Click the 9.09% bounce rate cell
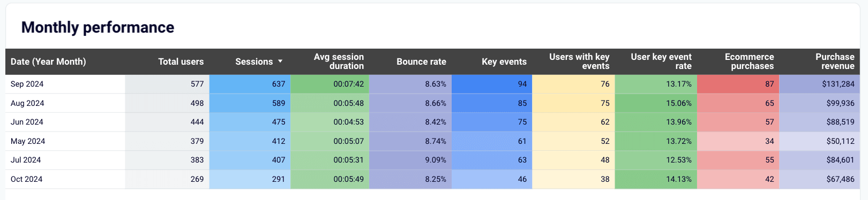The height and width of the screenshot is (200, 868). pos(410,160)
